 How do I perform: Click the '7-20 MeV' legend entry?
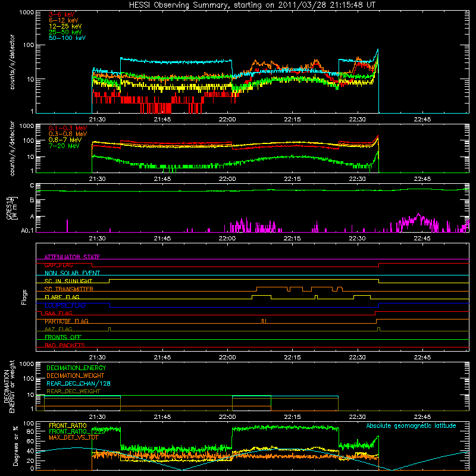coord(64,146)
